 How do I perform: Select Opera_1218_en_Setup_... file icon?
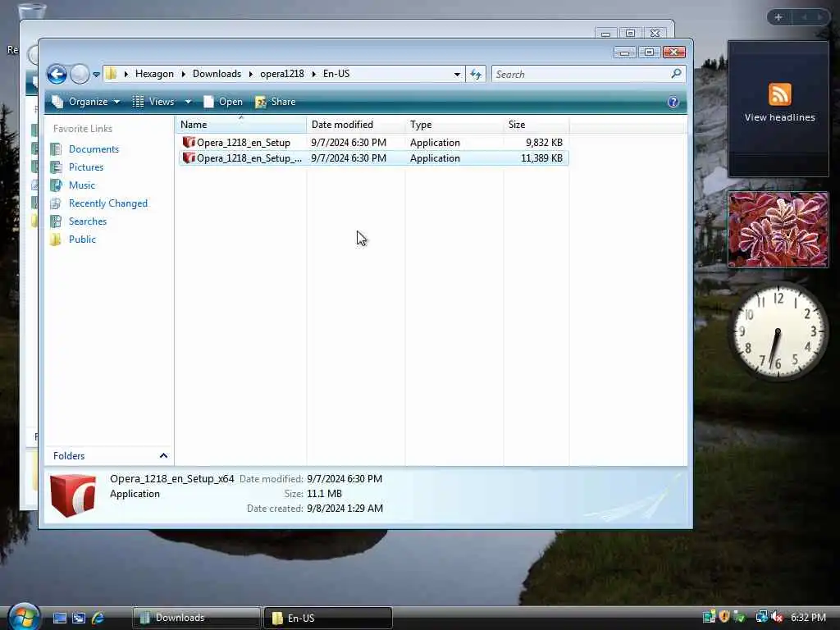point(189,157)
